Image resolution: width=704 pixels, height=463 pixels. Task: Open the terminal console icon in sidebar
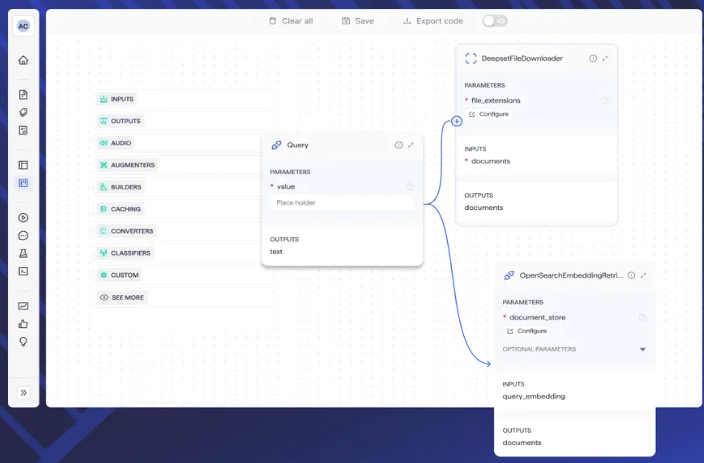23,271
